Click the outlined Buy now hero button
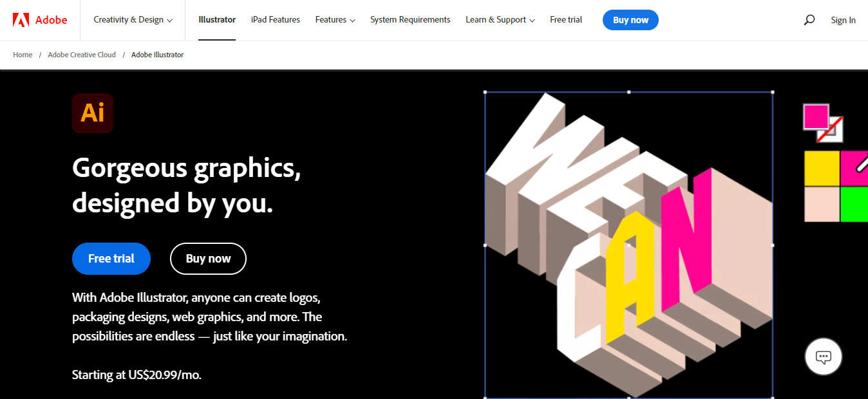Viewport: 868px width, 399px height. coord(208,259)
